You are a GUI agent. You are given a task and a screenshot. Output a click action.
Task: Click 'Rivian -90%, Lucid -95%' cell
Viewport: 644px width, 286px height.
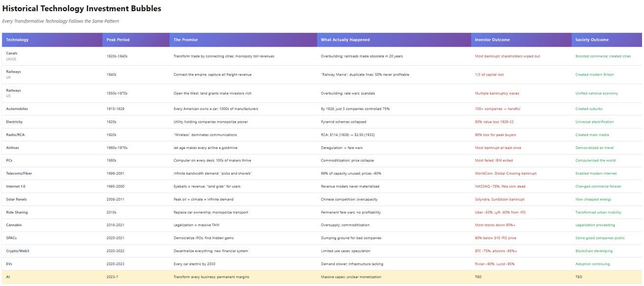point(521,264)
